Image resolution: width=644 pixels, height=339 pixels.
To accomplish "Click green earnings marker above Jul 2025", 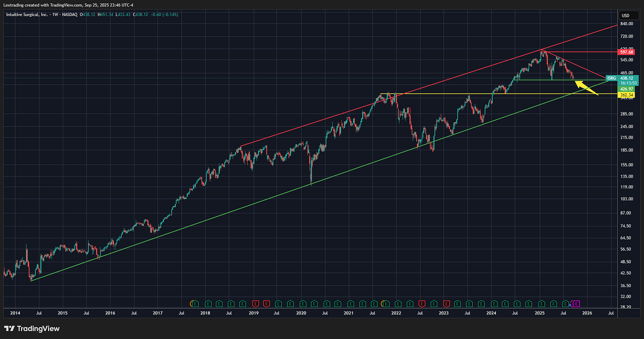I will [566, 304].
